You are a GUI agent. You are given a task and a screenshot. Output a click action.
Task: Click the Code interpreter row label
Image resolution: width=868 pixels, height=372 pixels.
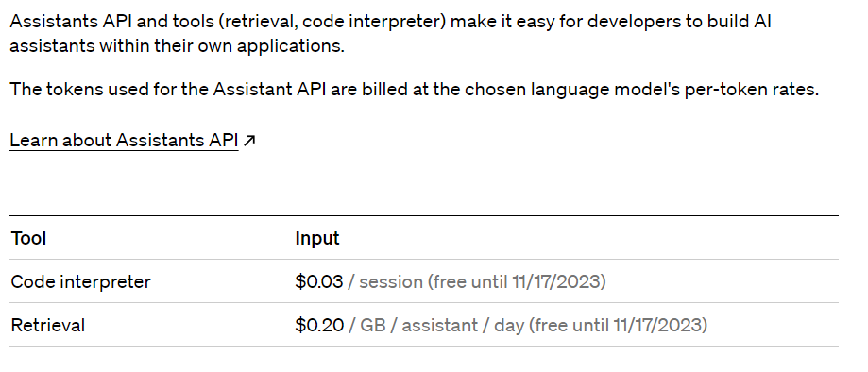(81, 281)
